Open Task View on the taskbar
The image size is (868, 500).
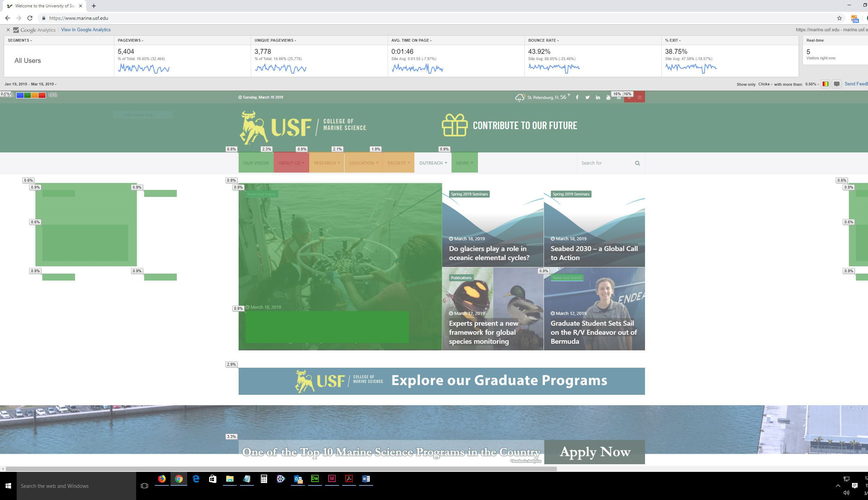[144, 486]
